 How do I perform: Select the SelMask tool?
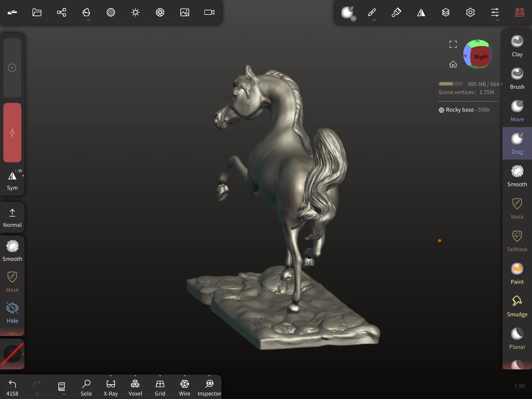pyautogui.click(x=517, y=241)
